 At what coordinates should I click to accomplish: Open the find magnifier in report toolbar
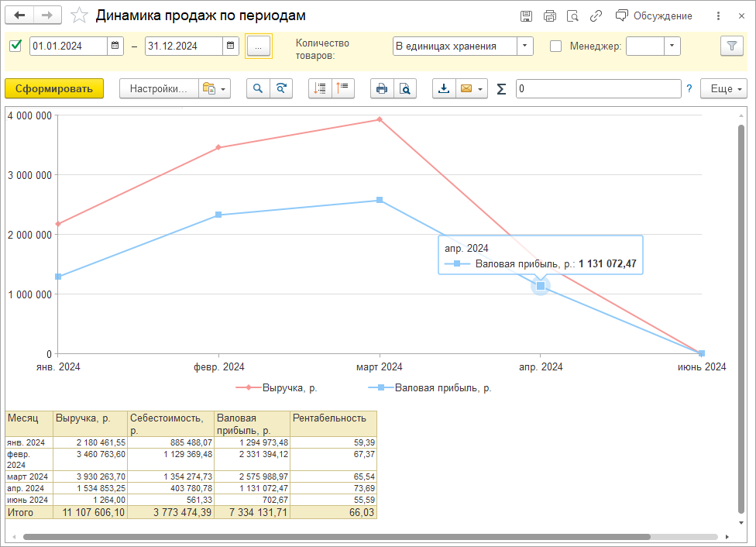point(258,89)
